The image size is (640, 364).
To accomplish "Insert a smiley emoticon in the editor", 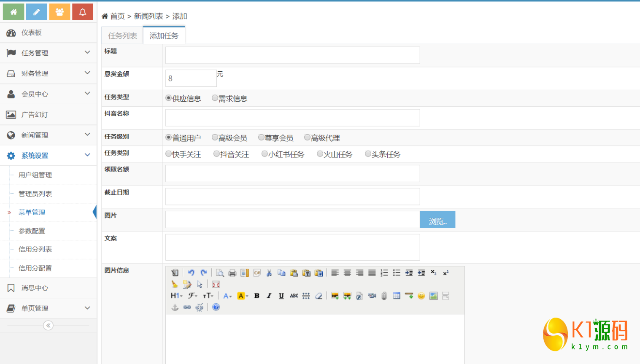I will coord(421,296).
